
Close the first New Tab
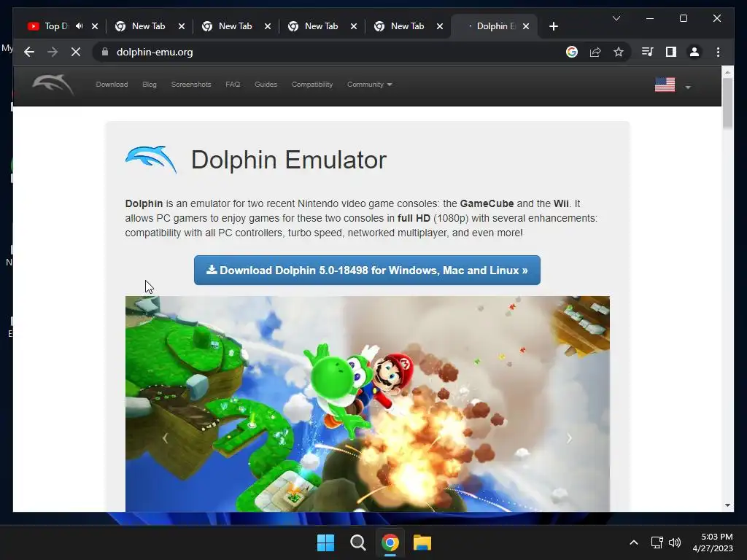pos(182,26)
